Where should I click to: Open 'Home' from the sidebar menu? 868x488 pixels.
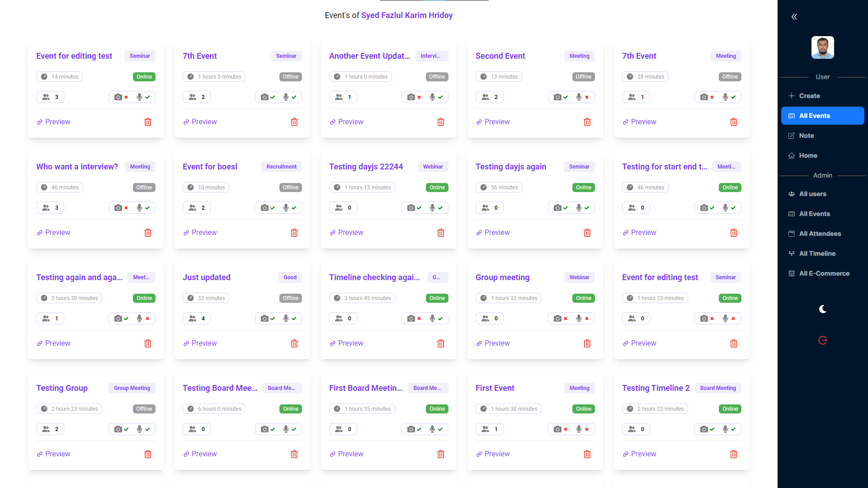click(x=807, y=155)
